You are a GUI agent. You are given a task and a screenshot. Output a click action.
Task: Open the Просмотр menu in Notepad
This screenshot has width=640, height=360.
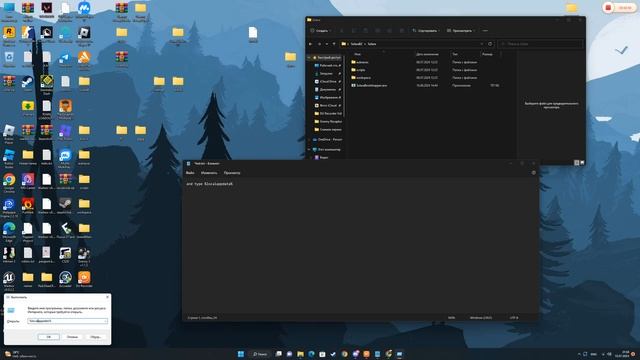click(232, 173)
